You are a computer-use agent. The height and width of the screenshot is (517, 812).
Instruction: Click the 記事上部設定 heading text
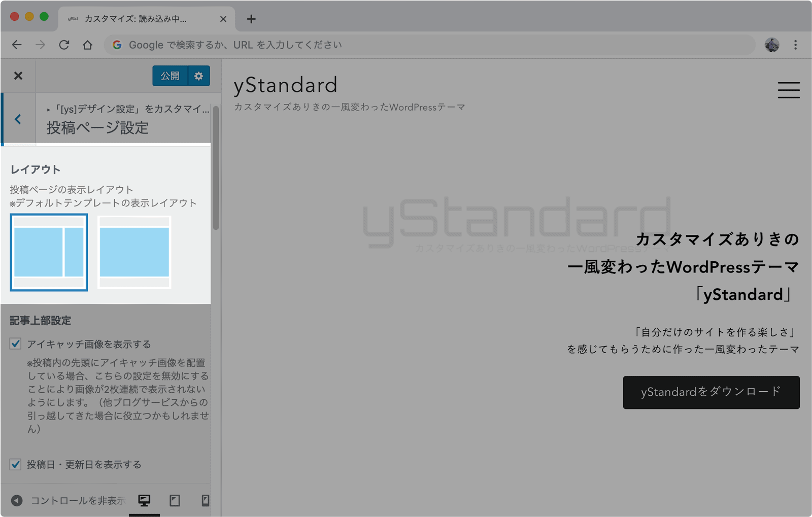point(41,321)
